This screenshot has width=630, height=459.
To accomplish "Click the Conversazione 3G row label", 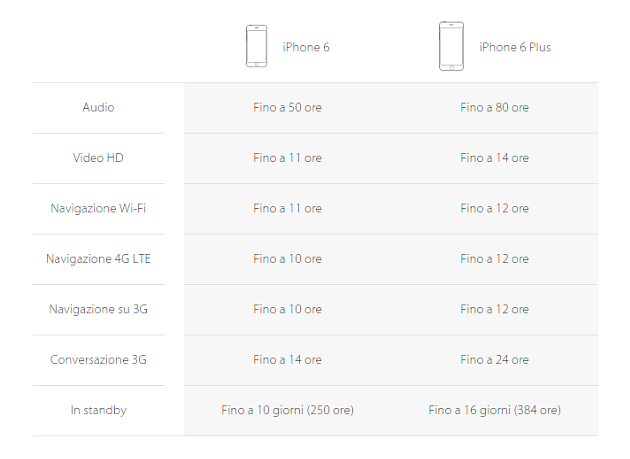I will click(x=98, y=360).
